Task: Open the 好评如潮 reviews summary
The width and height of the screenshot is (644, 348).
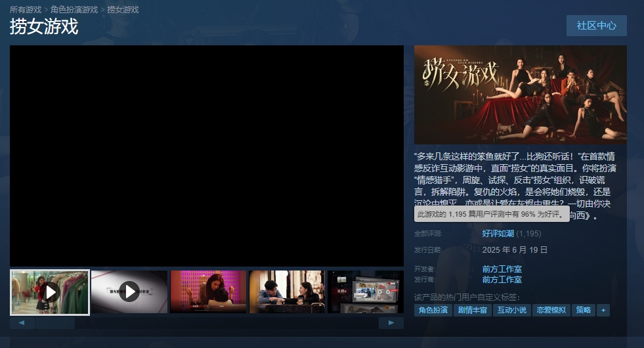Action: click(499, 233)
